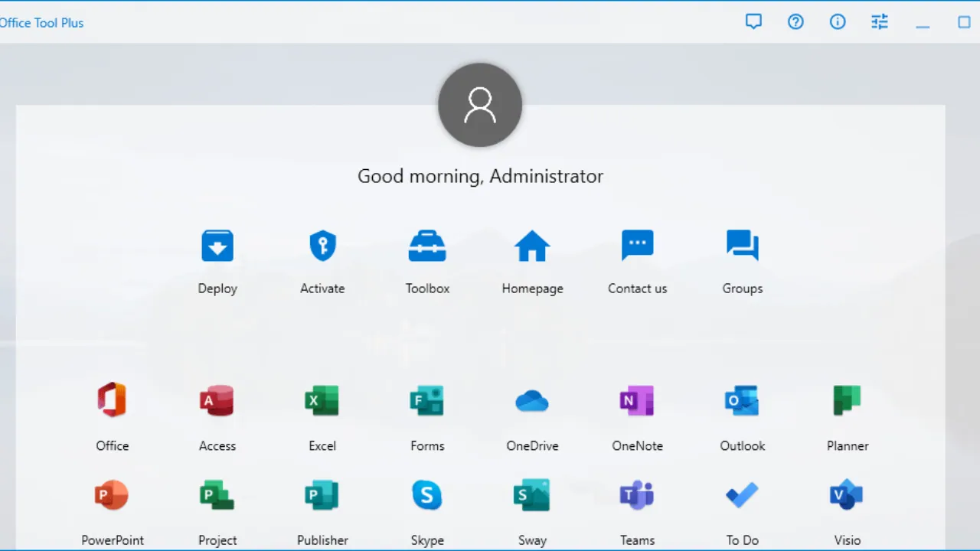980x551 pixels.
Task: Go to the Homepage house icon
Action: 532,246
